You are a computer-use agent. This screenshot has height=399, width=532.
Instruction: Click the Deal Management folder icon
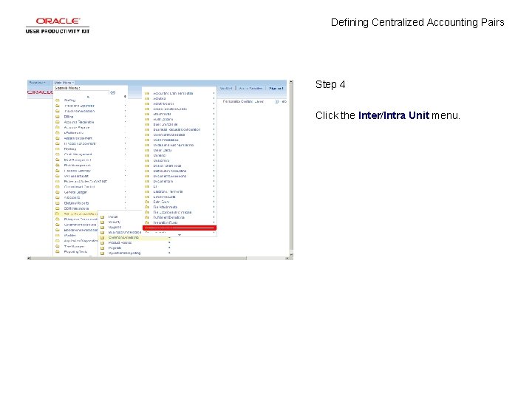(58, 160)
